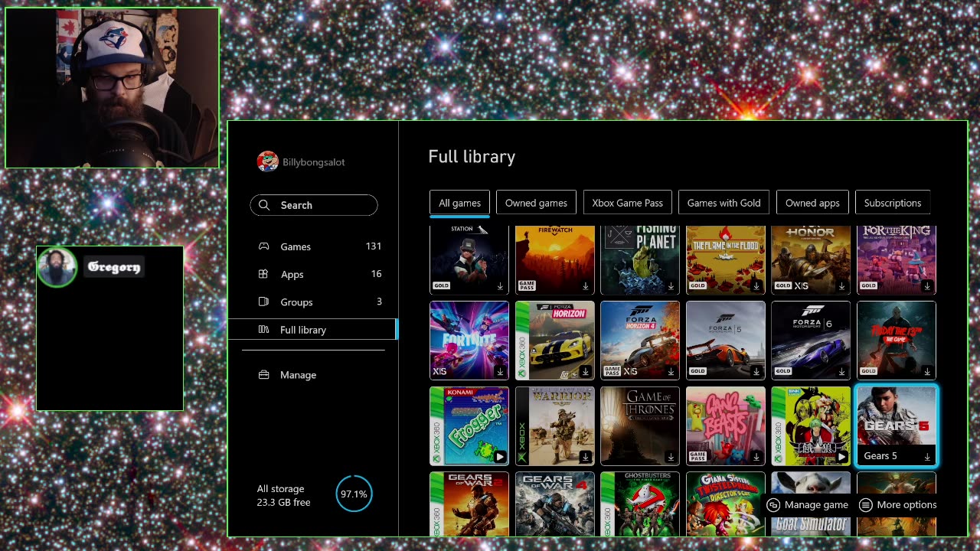Select The Flame in the Flood tile
The height and width of the screenshot is (551, 980).
tap(726, 260)
